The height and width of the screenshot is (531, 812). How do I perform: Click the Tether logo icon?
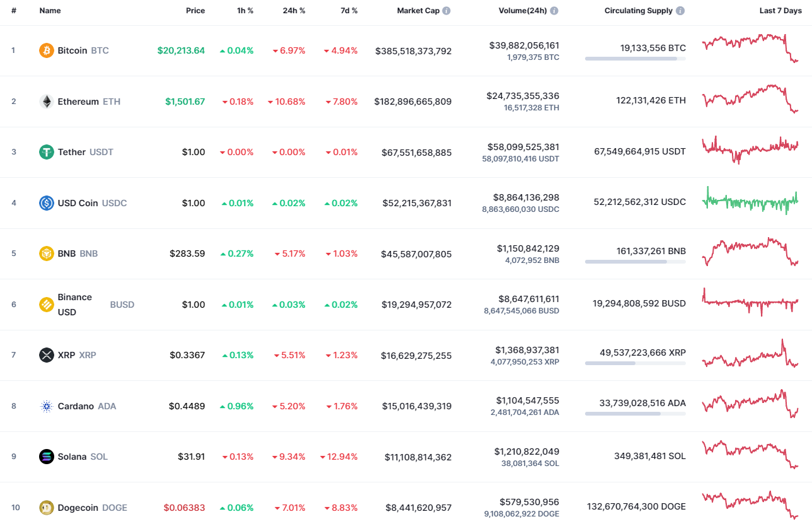46,151
